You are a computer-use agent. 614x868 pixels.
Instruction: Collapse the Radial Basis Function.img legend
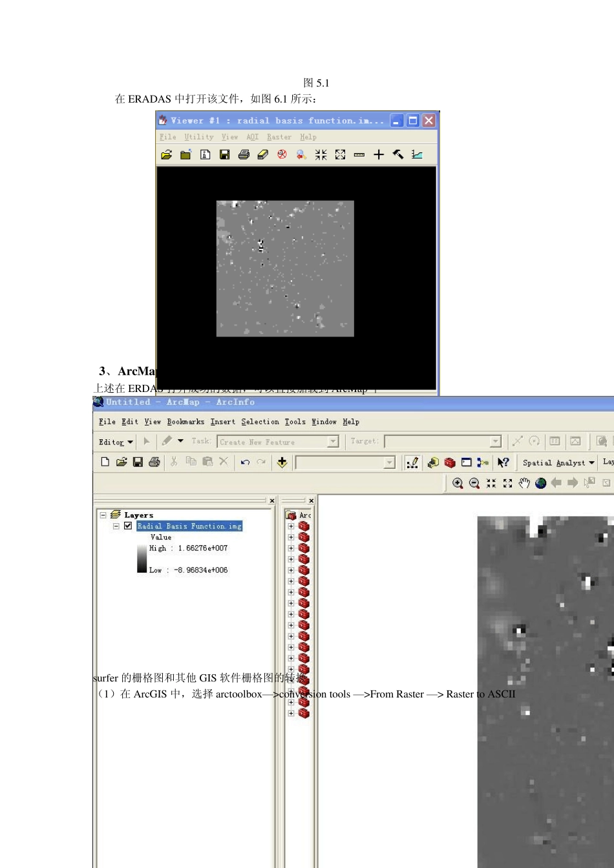pyautogui.click(x=116, y=526)
